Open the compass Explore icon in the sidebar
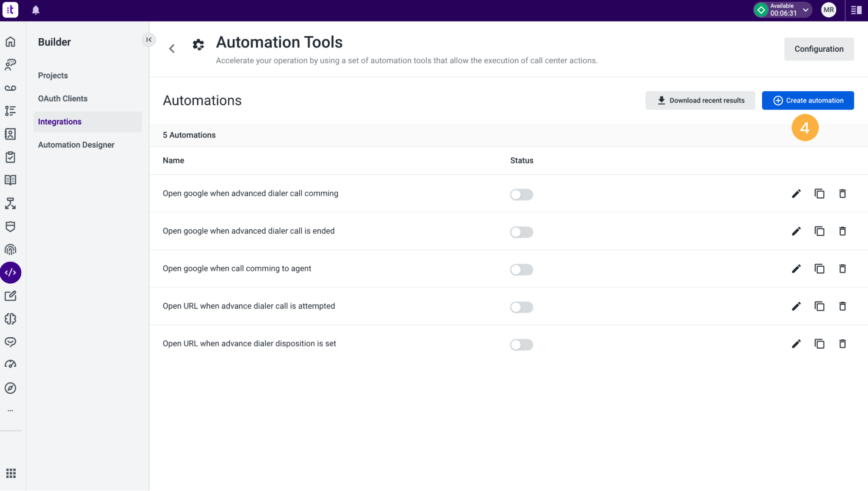Screen dimensions: 868x491 click(10, 388)
